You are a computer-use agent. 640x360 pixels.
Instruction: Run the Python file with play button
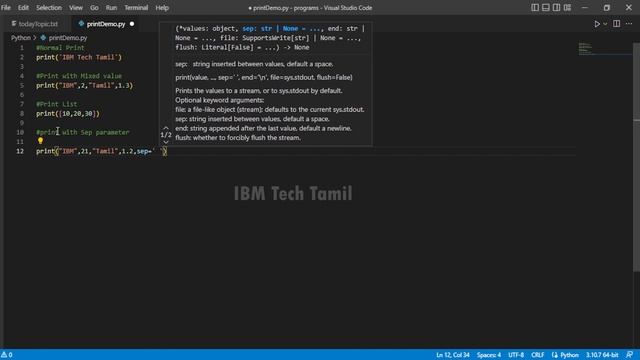(597, 24)
